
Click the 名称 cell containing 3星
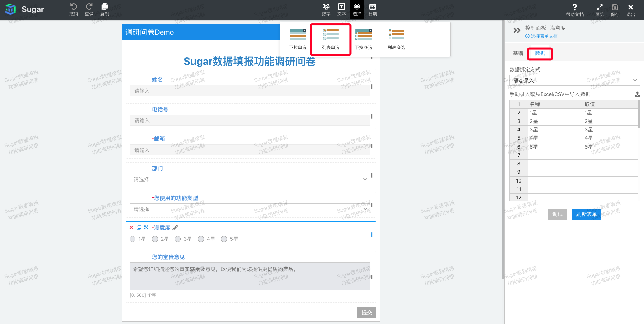555,130
